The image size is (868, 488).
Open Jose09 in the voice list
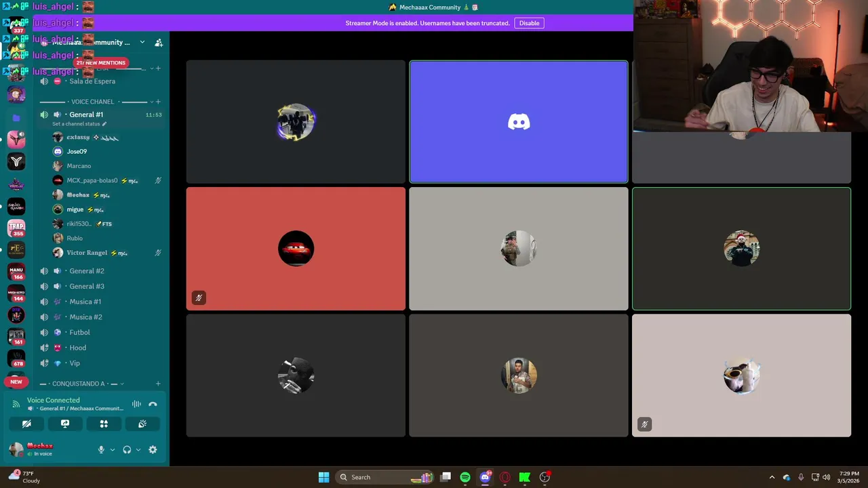(77, 151)
